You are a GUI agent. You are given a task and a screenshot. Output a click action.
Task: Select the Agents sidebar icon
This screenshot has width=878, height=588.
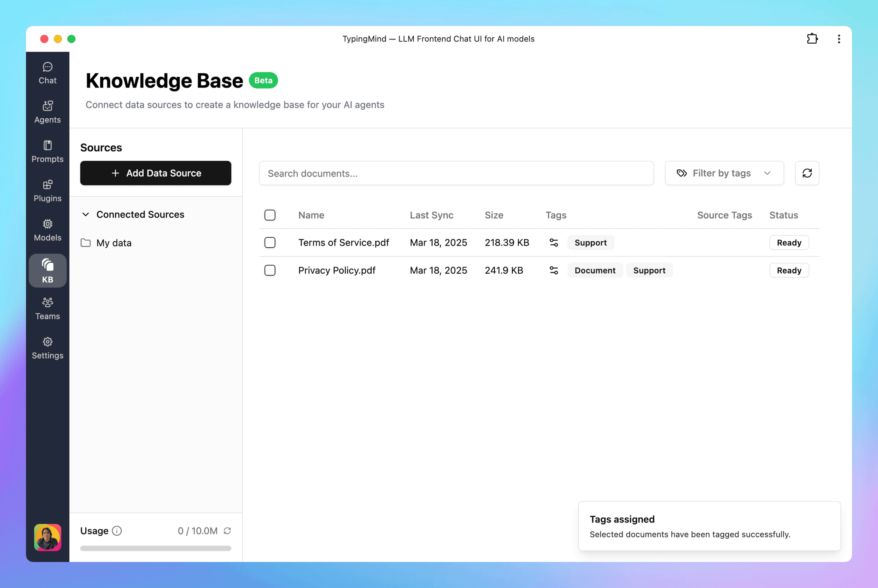tap(47, 112)
